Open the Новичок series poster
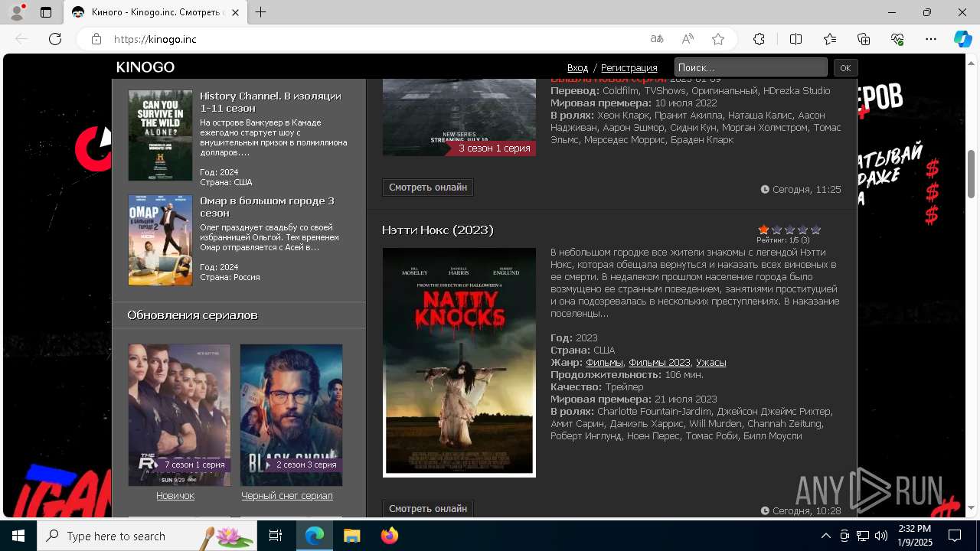Image resolution: width=980 pixels, height=551 pixels. 179,415
